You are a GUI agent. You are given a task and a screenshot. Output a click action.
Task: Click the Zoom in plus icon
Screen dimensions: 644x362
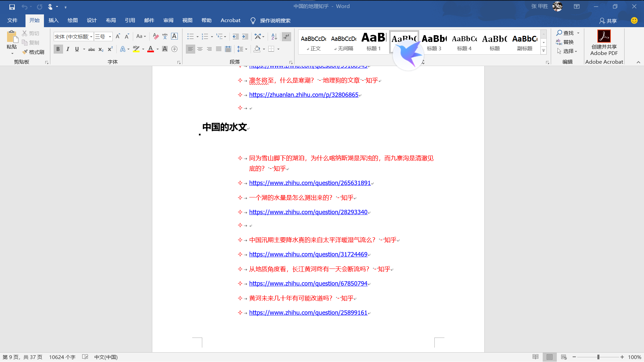622,357
